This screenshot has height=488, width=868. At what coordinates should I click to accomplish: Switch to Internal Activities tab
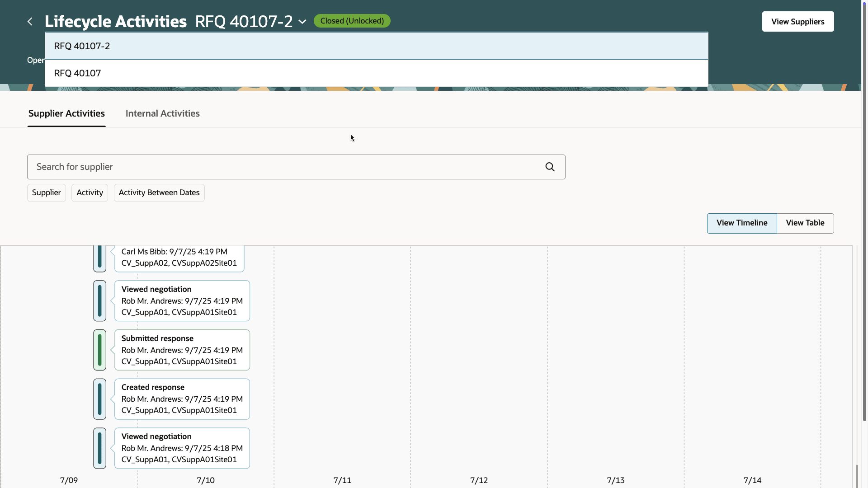pyautogui.click(x=162, y=113)
